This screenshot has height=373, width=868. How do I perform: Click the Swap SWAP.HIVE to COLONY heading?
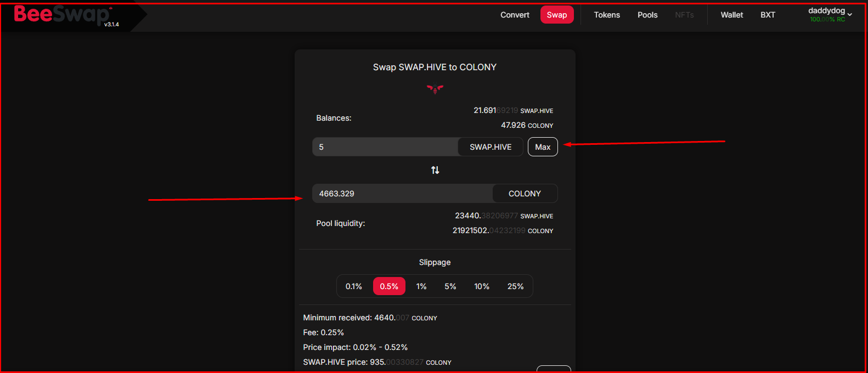point(435,67)
